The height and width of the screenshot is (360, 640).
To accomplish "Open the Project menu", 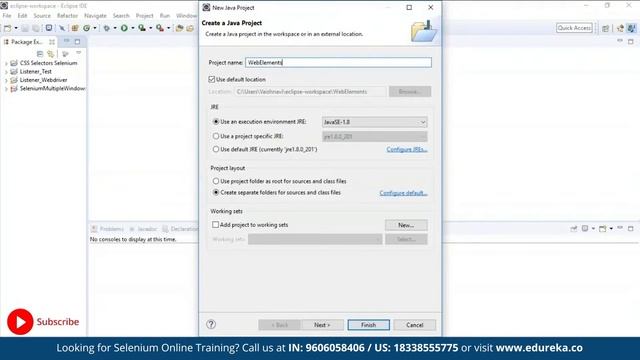I will [x=144, y=16].
